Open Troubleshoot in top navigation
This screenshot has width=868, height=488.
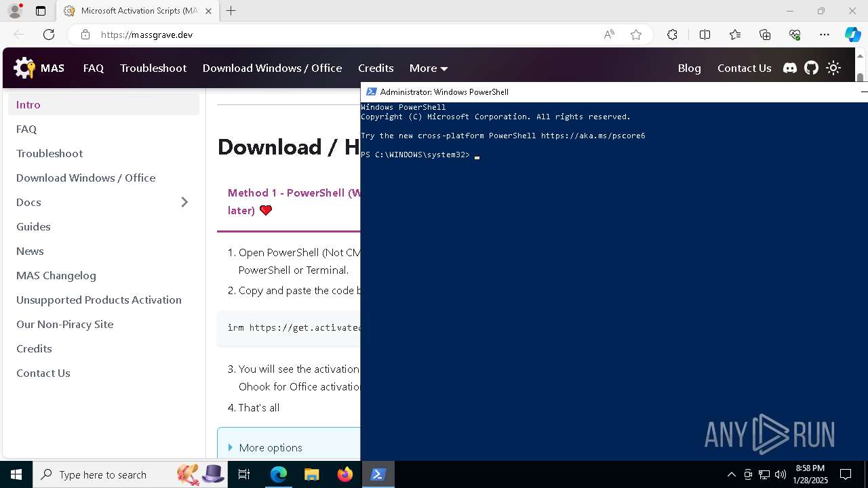153,68
